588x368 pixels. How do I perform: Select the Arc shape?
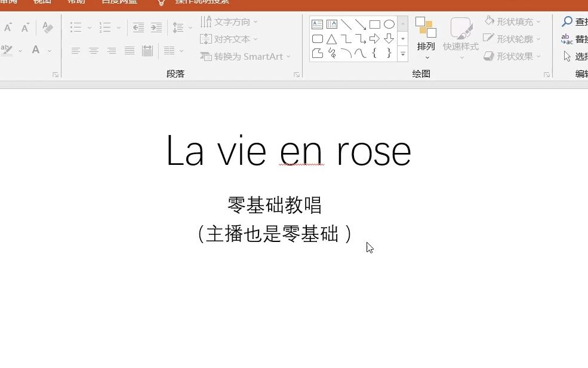click(346, 53)
